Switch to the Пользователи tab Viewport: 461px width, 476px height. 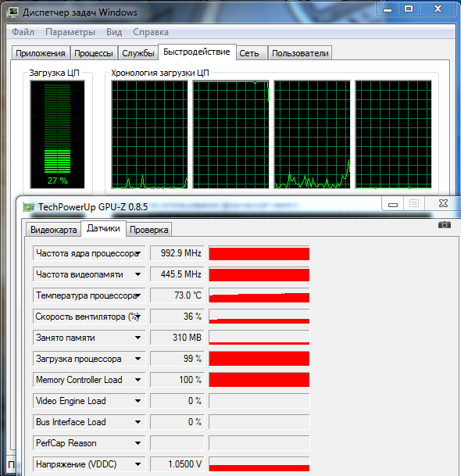click(x=300, y=53)
